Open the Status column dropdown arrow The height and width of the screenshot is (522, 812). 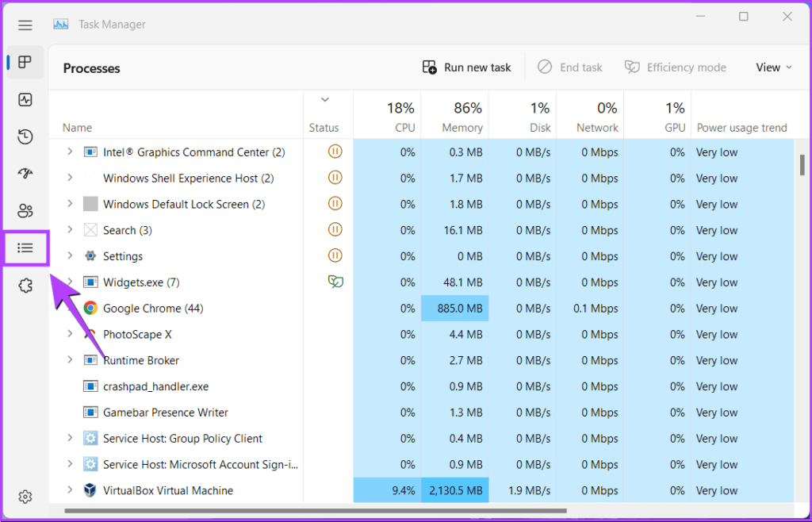(325, 100)
